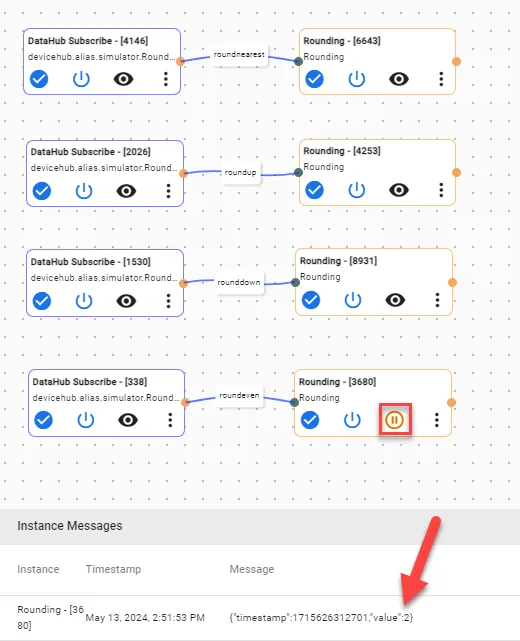Toggle eye icon on DataHub Subscribe [4146]

pos(123,79)
